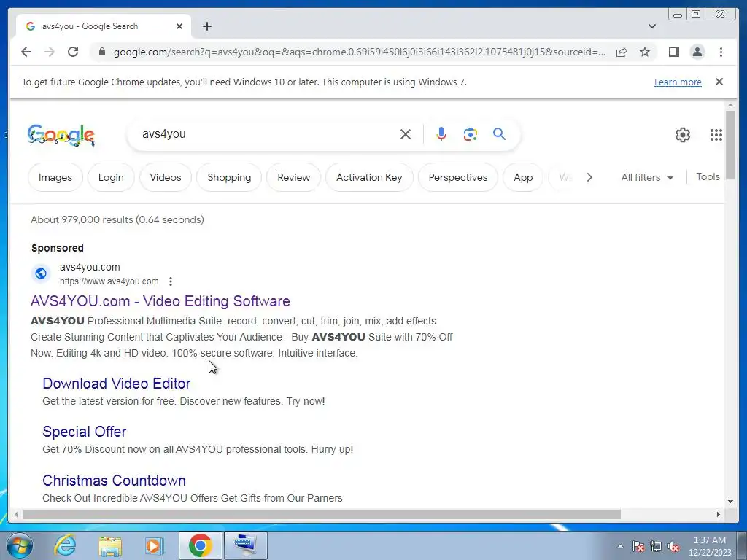View site information padlock icon
The image size is (747, 560).
coord(101,52)
